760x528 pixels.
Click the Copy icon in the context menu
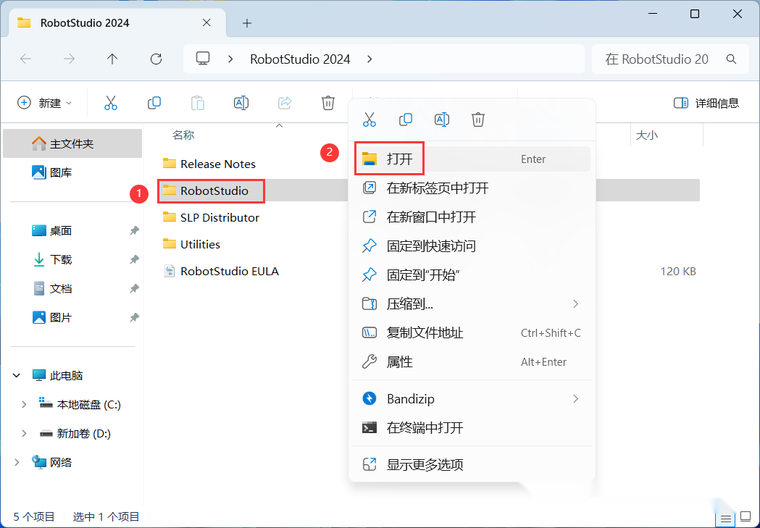[405, 119]
